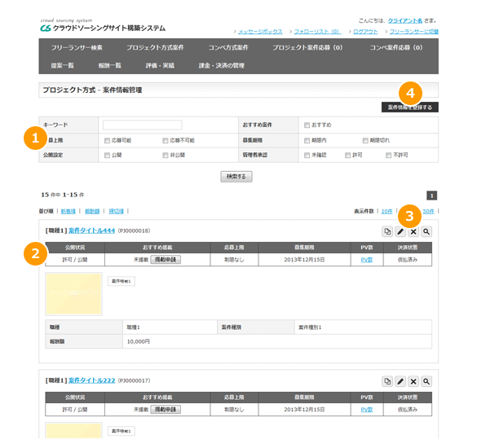Open PV数 link for 案件タイトル444
Image resolution: width=477 pixels, height=448 pixels.
pos(367,260)
